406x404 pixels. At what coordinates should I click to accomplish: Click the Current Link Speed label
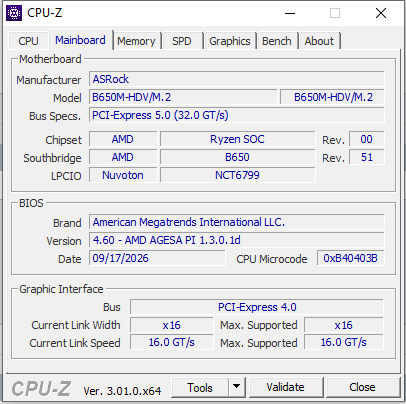coord(75,343)
